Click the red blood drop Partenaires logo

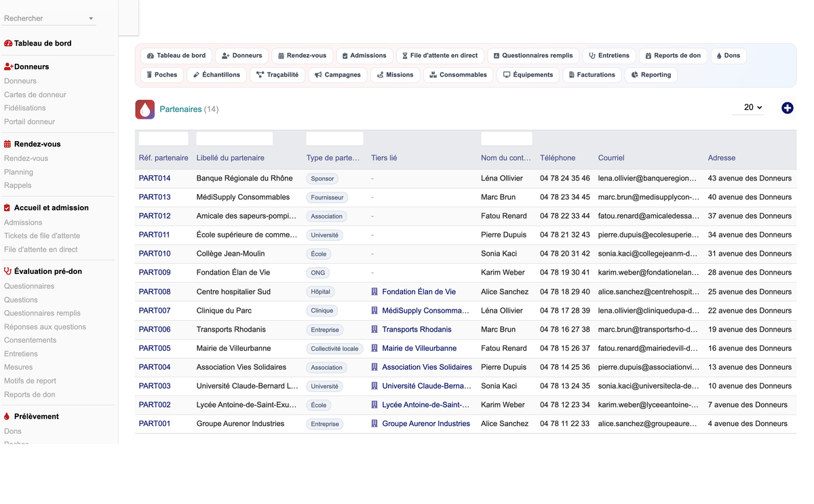click(145, 109)
